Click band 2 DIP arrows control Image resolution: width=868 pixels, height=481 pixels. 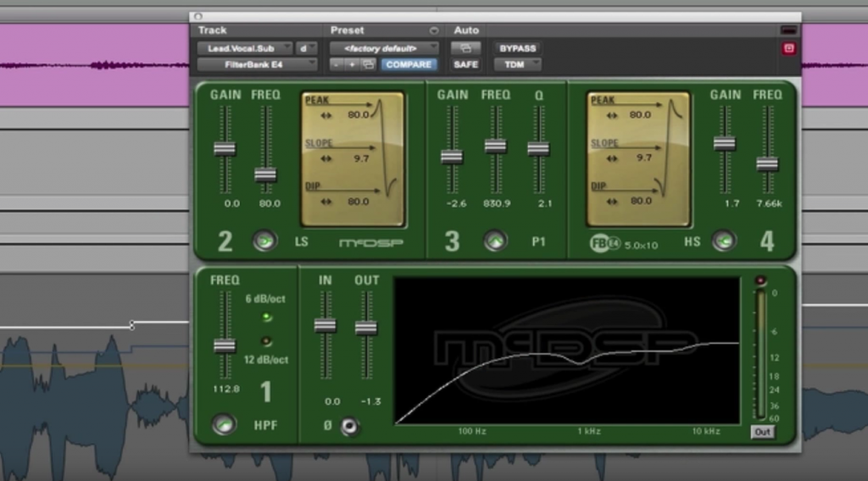point(325,202)
